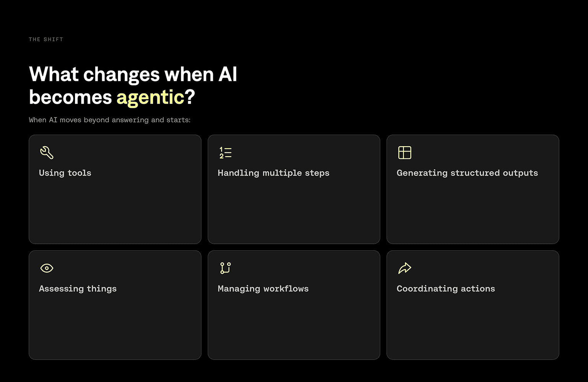
Task: Click the subtitle about AI moving beyond answering
Action: tap(109, 120)
